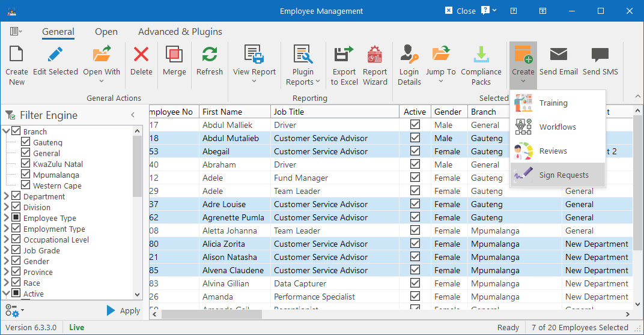Uncheck the Western Cape checkbox
644x335 pixels.
[x=25, y=185]
